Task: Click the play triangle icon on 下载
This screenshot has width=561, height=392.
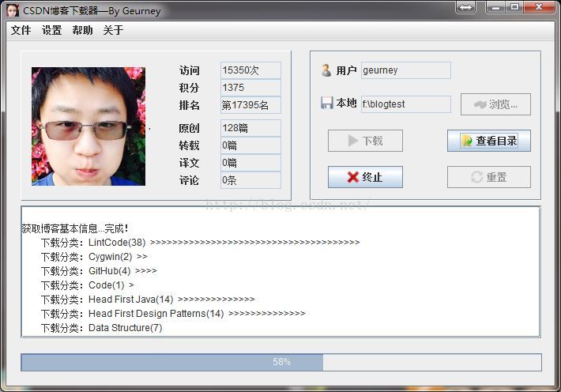Action: 353,141
